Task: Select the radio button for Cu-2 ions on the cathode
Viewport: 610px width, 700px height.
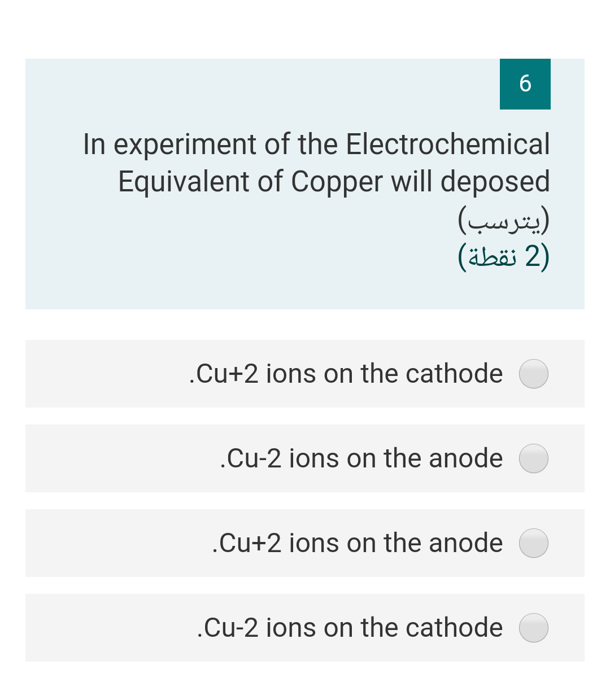Action: pyautogui.click(x=534, y=627)
